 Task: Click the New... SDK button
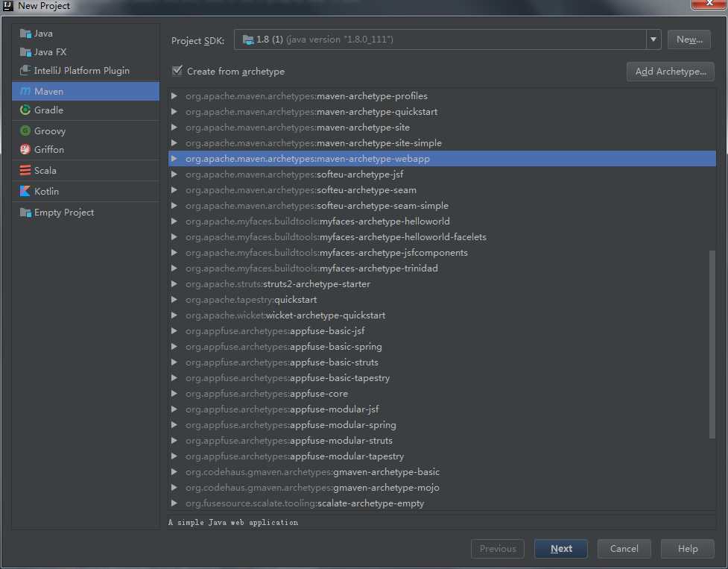pyautogui.click(x=689, y=40)
